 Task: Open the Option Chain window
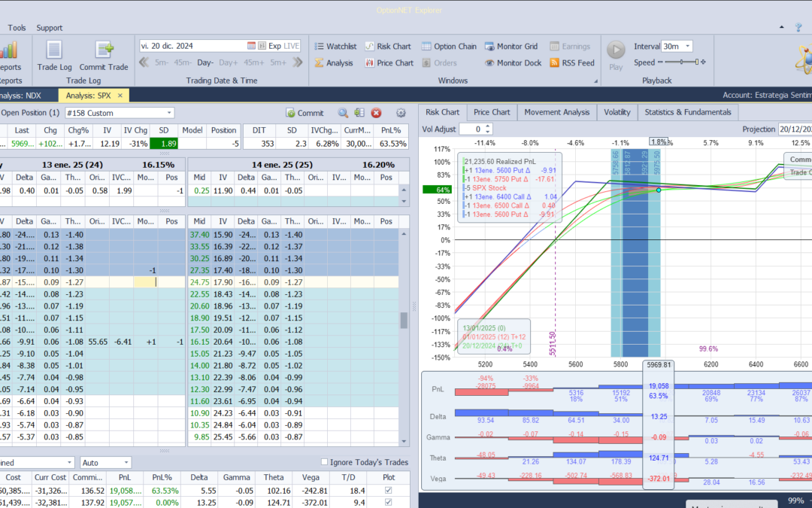448,46
